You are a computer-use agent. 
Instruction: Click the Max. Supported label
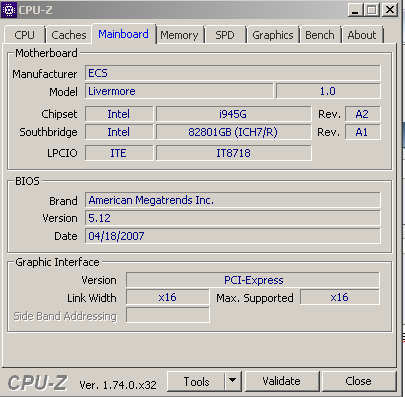coord(255,298)
